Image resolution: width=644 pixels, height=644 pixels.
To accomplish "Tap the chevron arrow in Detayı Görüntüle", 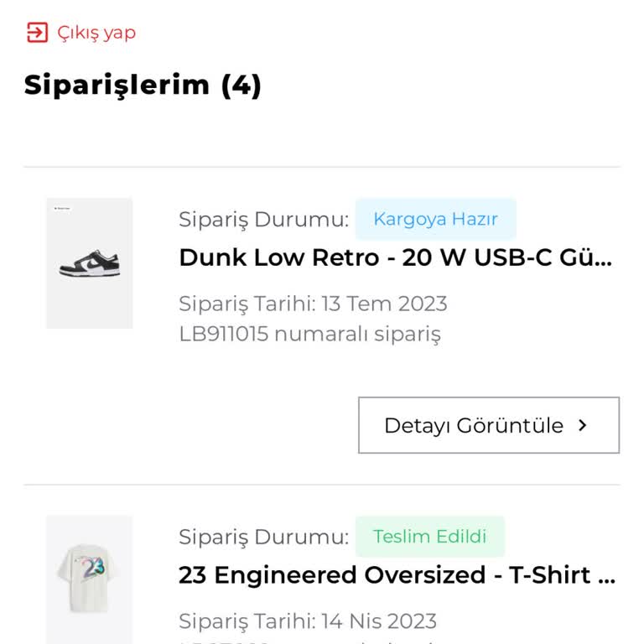I will [x=582, y=425].
